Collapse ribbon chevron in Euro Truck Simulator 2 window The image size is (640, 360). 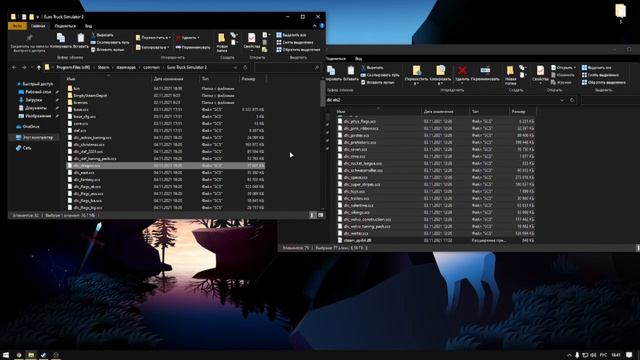click(314, 26)
